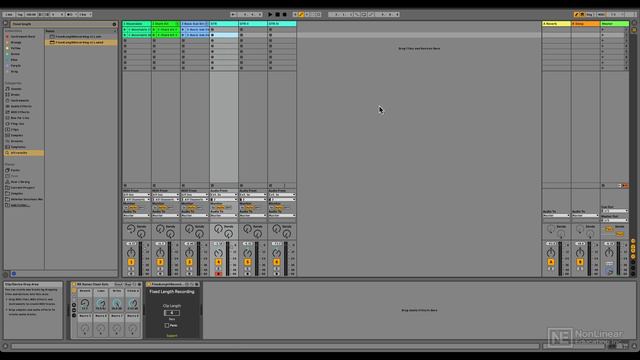
Task: Open track 1 Audio To output dropdown
Action: [137, 216]
